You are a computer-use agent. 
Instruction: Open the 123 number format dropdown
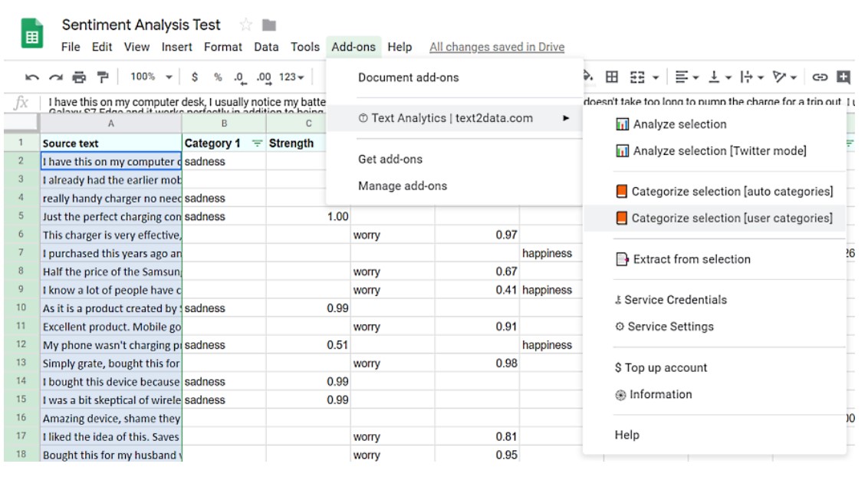(x=291, y=77)
